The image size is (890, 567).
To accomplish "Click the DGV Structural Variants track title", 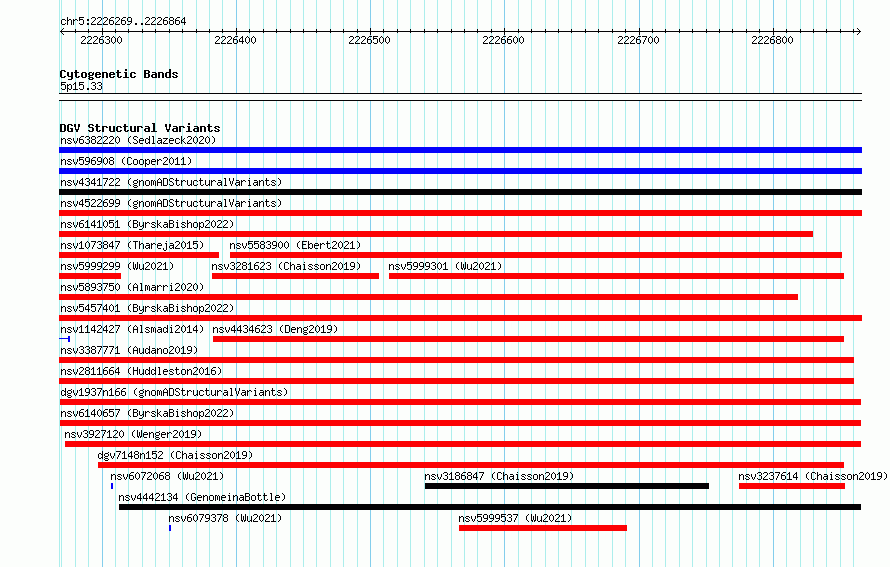I will click(140, 128).
